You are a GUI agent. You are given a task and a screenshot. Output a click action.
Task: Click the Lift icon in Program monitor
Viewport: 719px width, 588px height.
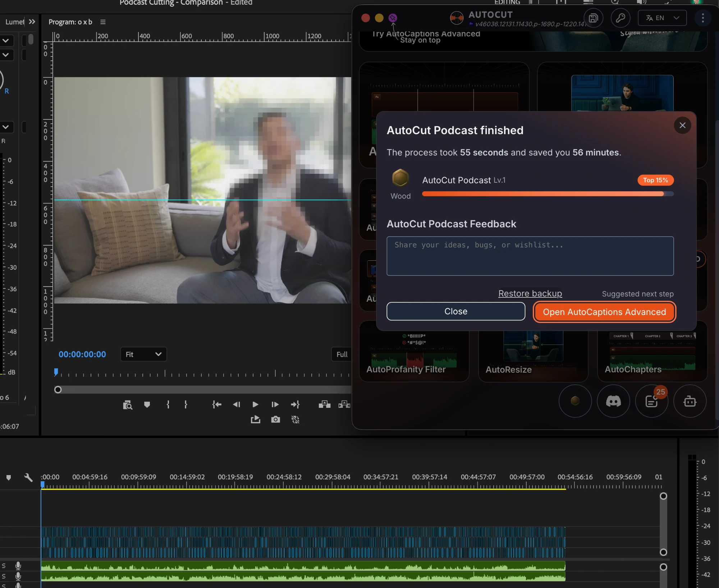click(324, 405)
